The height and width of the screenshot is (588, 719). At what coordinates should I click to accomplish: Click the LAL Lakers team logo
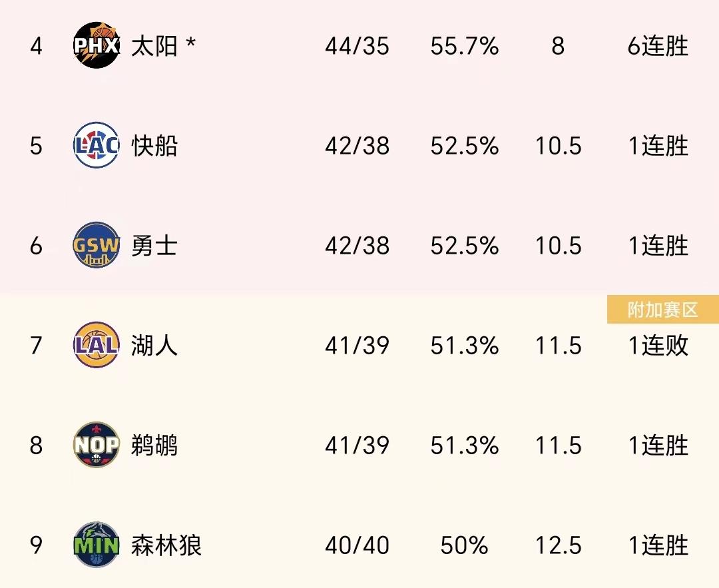[x=97, y=346]
